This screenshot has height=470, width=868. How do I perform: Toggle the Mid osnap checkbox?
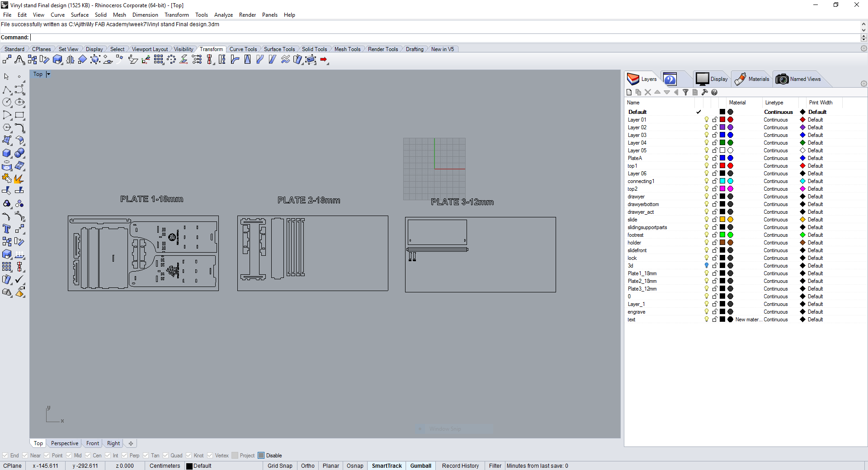point(69,456)
